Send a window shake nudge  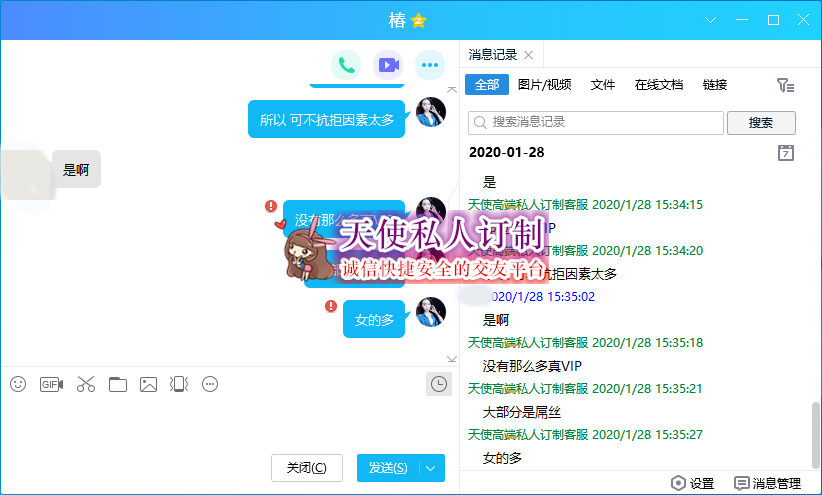179,384
